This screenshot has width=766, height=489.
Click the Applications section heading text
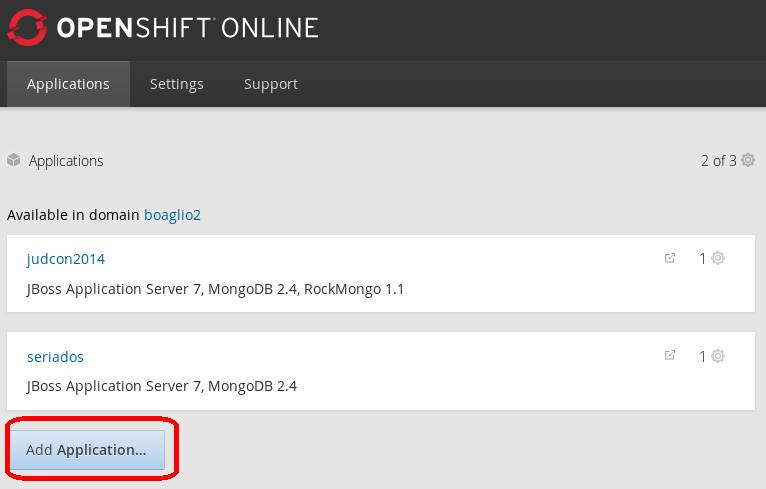click(x=66, y=161)
